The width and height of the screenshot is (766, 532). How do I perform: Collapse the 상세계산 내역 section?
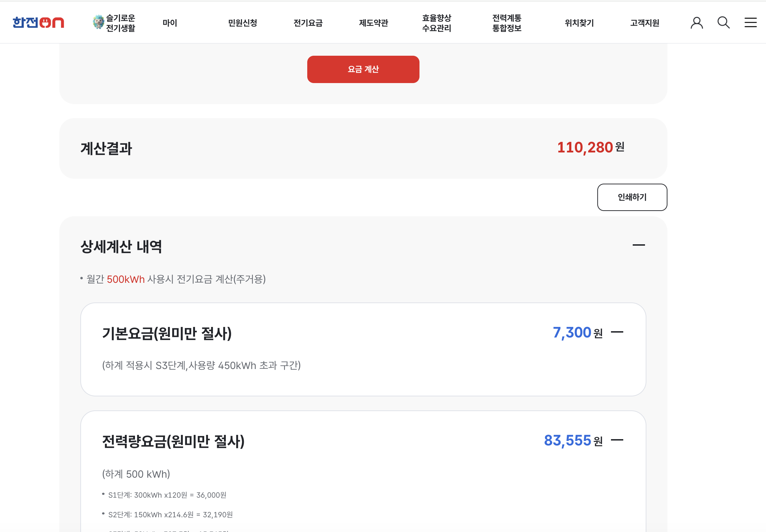(x=639, y=245)
